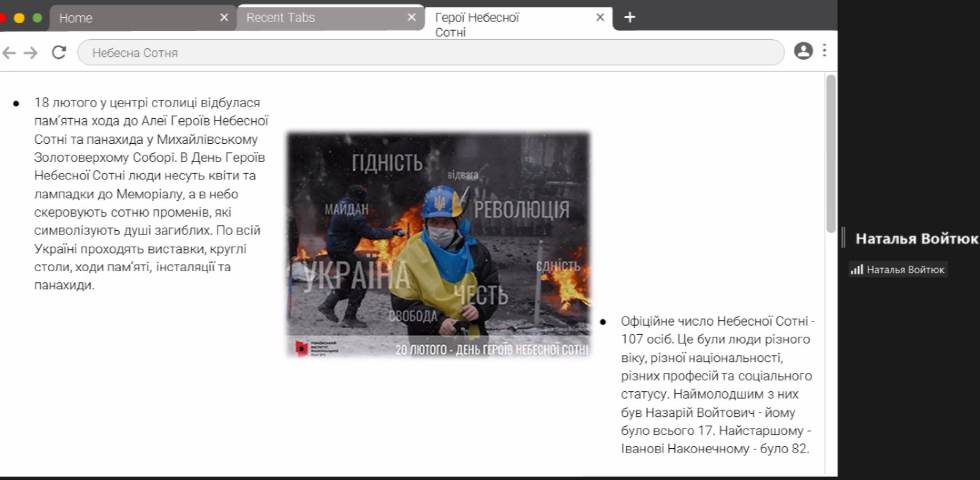The width and height of the screenshot is (980, 480).
Task: Click the forward navigation arrow
Action: tap(31, 53)
